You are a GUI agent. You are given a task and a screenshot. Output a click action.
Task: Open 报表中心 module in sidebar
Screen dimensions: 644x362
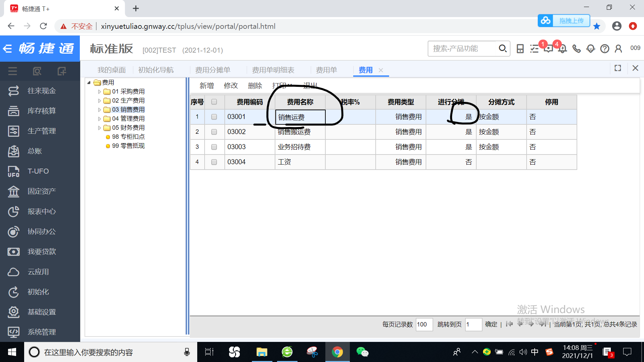[x=40, y=212]
